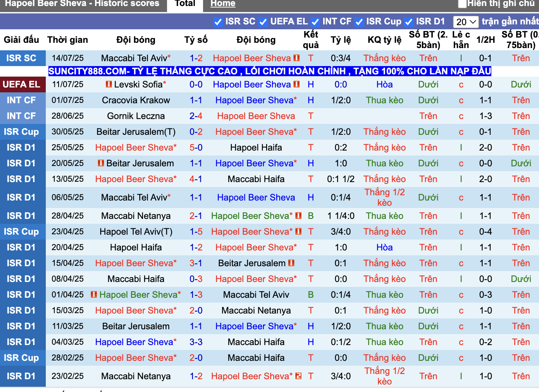
Task: Click the KQ tỷ lệ column header
Action: 384,40
